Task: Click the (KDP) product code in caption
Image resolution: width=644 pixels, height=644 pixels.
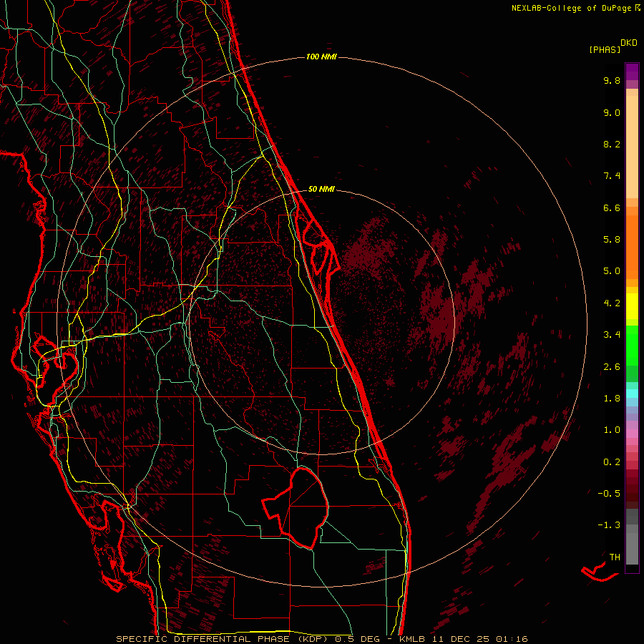Action: [x=313, y=639]
